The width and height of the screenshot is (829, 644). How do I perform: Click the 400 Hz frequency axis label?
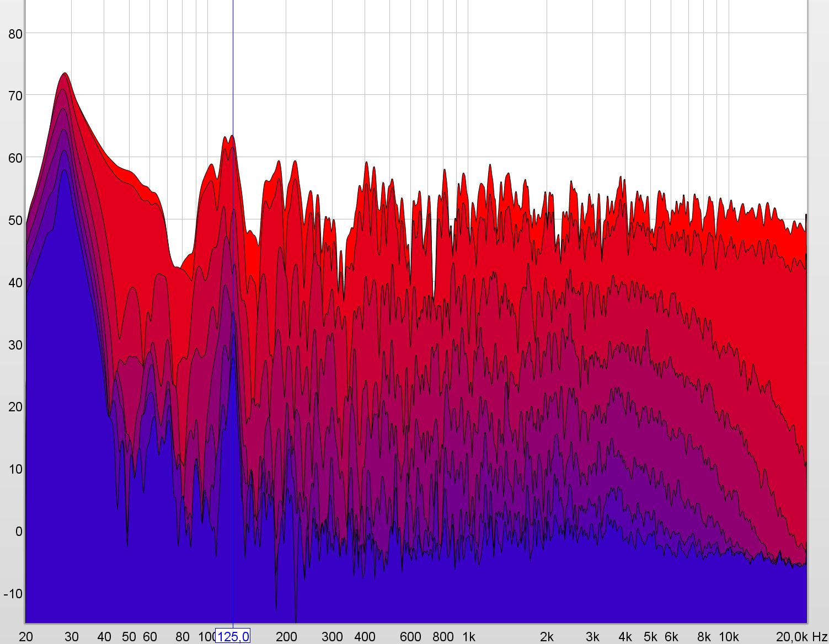click(365, 637)
